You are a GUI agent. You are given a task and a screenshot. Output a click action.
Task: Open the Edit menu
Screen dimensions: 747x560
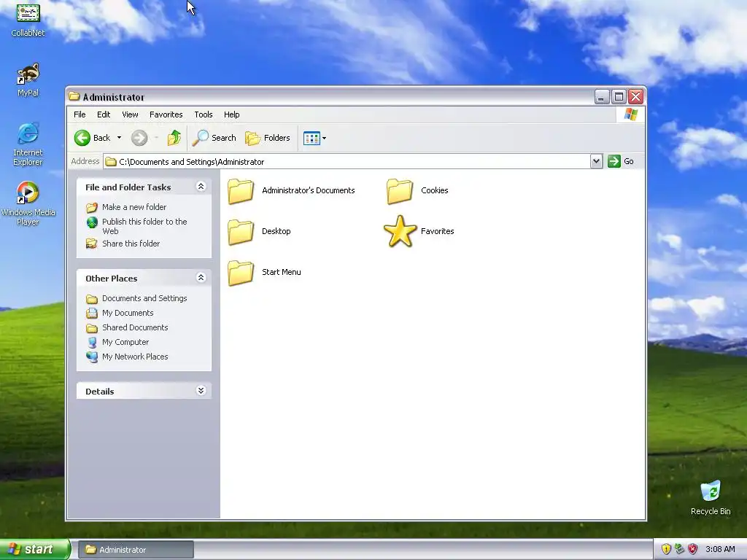point(104,114)
